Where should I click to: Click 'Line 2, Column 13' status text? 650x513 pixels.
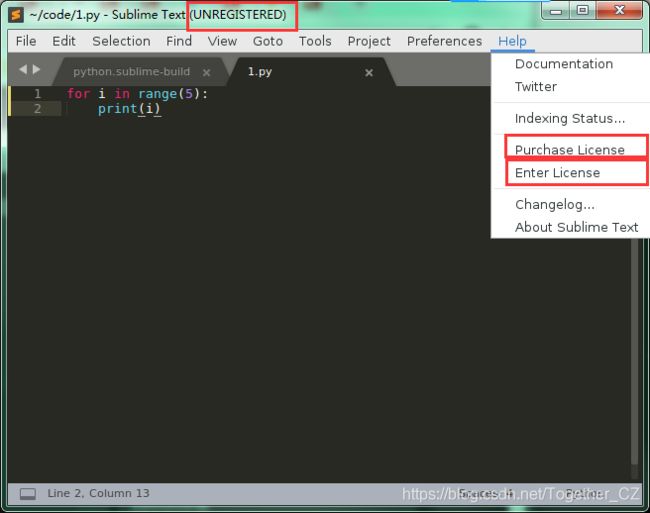pyautogui.click(x=98, y=493)
